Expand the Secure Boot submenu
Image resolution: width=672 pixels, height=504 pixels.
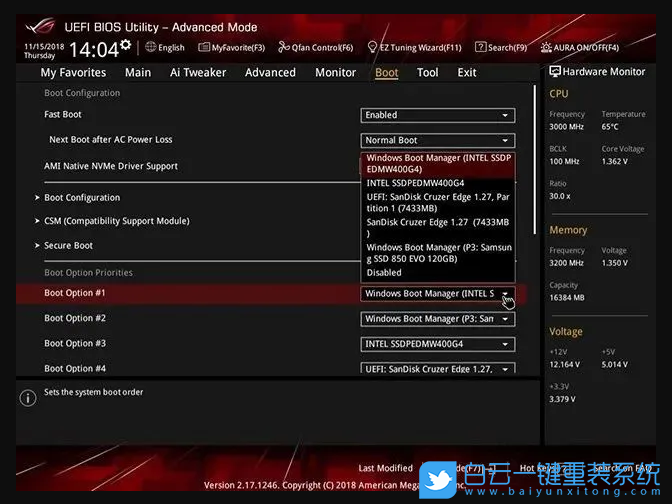[x=68, y=246]
